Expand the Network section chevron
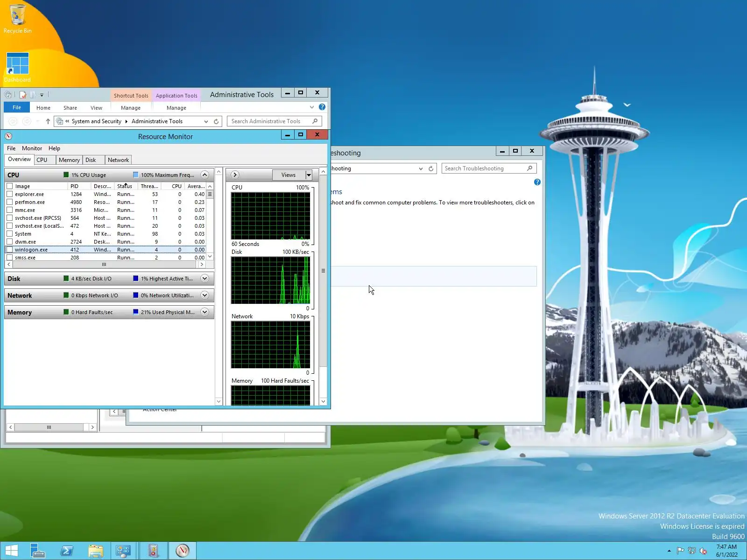 click(x=204, y=295)
